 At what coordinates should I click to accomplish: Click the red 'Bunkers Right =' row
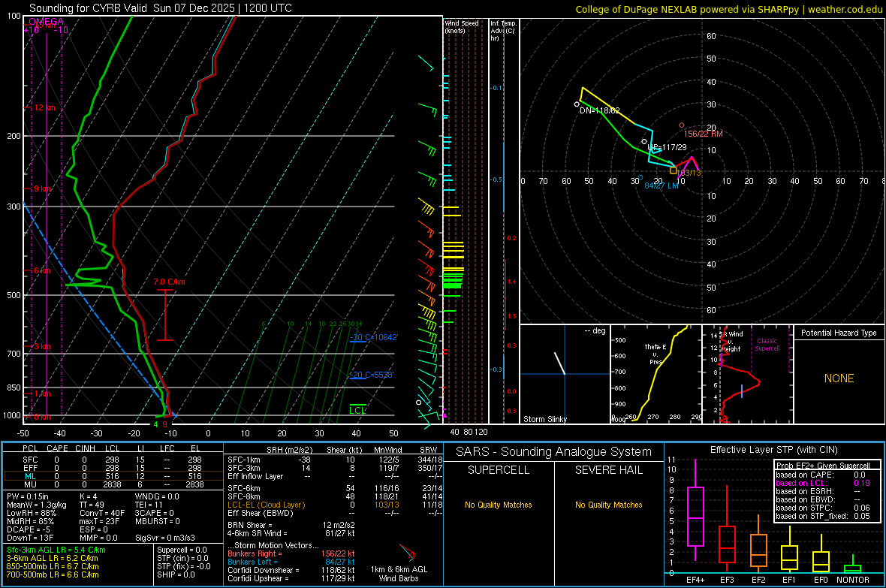(x=291, y=554)
